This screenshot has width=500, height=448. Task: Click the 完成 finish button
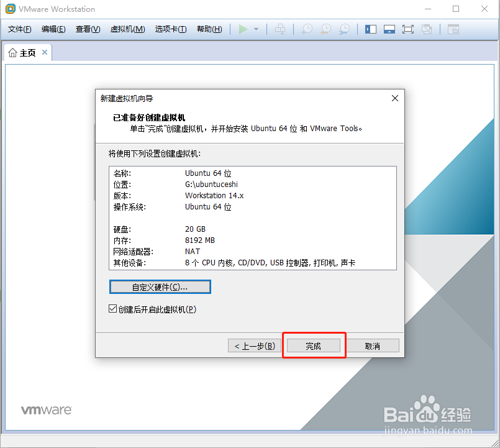pos(314,346)
